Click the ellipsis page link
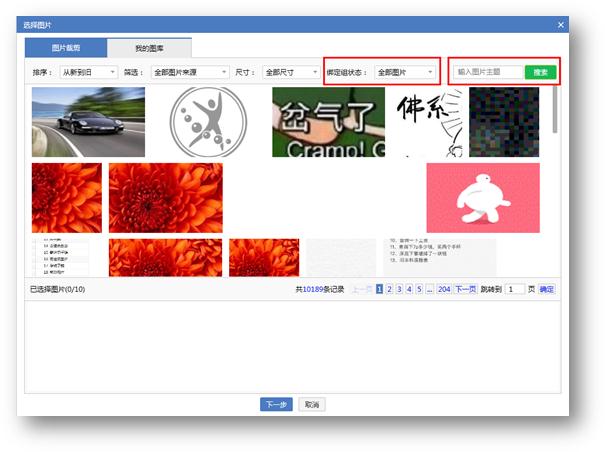Viewport: 605px width, 452px height. [x=429, y=289]
